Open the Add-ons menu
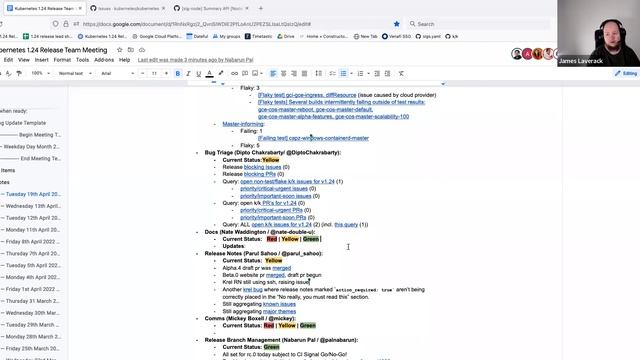This screenshot has width=640, height=360. click(x=104, y=60)
